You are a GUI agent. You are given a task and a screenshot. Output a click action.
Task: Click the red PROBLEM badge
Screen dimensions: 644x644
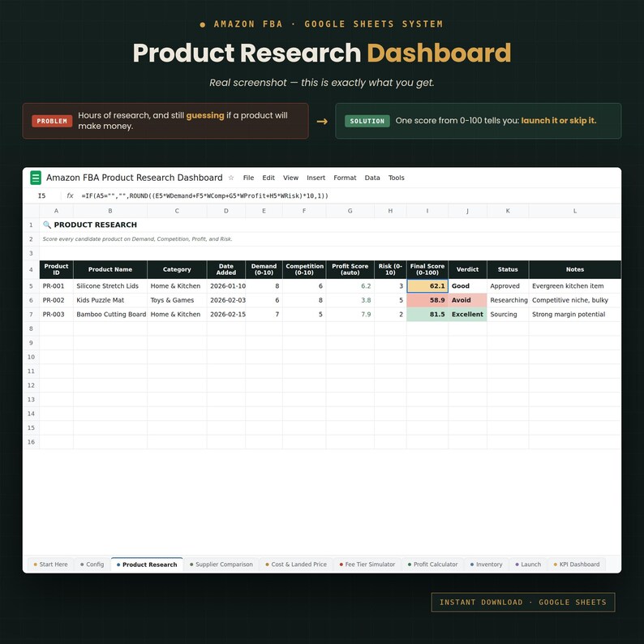pos(52,121)
